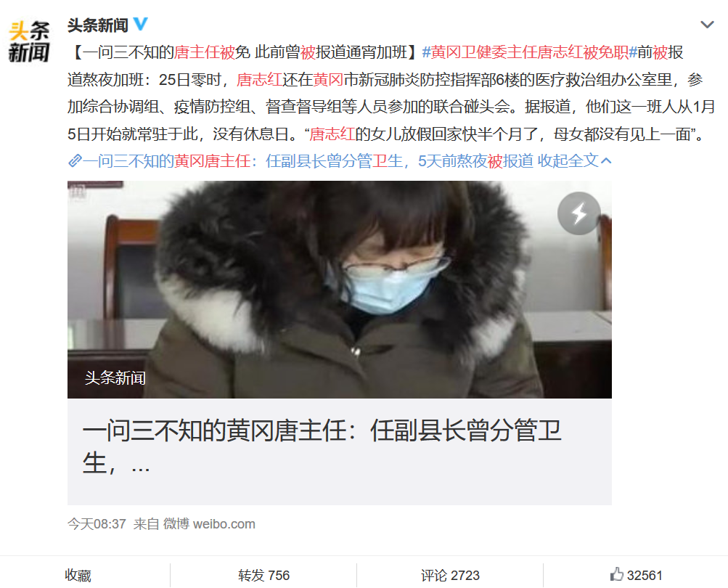Click the 32561 likes count
Image resolution: width=728 pixels, height=588 pixels.
[645, 576]
